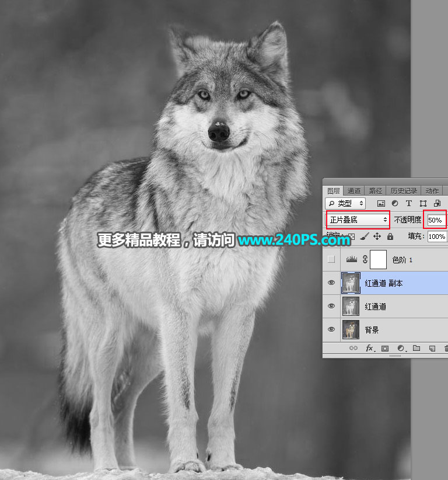The height and width of the screenshot is (480, 448).
Task: Create a new layer group folder icon
Action: [x=416, y=348]
